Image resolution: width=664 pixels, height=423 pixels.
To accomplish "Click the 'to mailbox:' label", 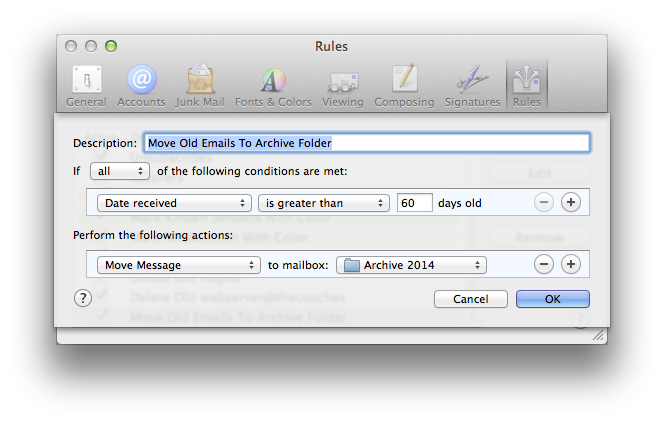I will click(298, 265).
